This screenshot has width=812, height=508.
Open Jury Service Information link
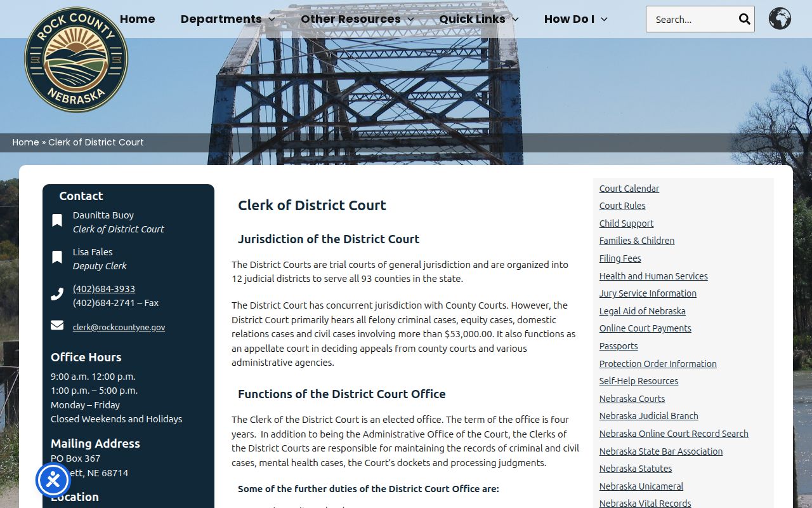(648, 293)
